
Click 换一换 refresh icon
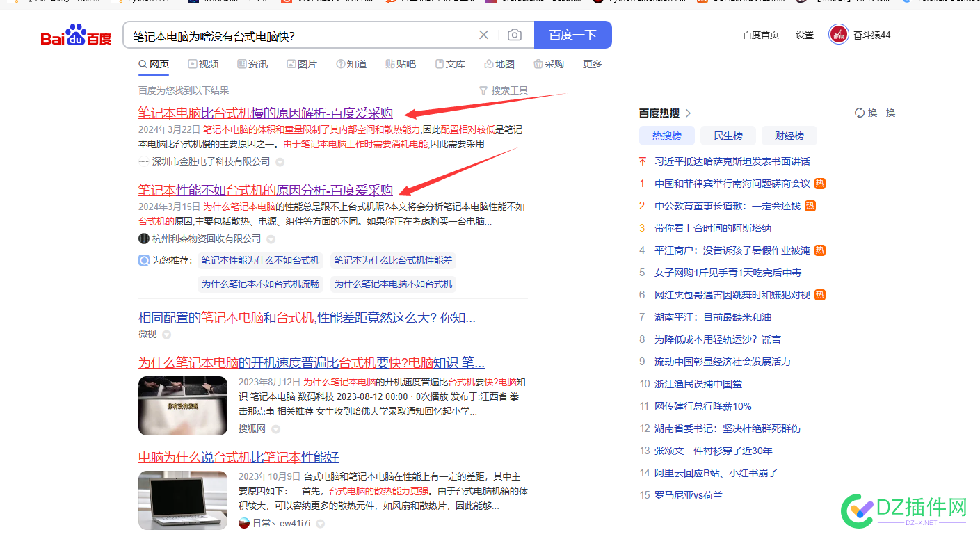860,113
